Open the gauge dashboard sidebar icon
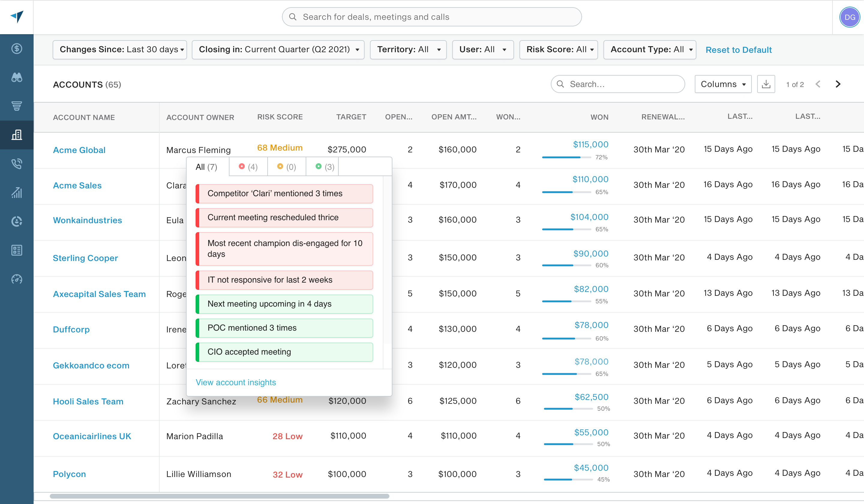This screenshot has height=504, width=864. 17,279
